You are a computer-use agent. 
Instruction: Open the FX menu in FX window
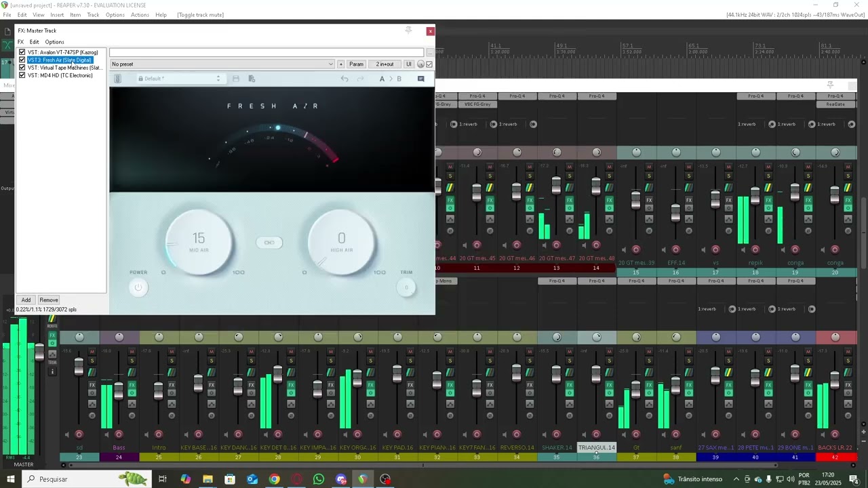point(20,42)
